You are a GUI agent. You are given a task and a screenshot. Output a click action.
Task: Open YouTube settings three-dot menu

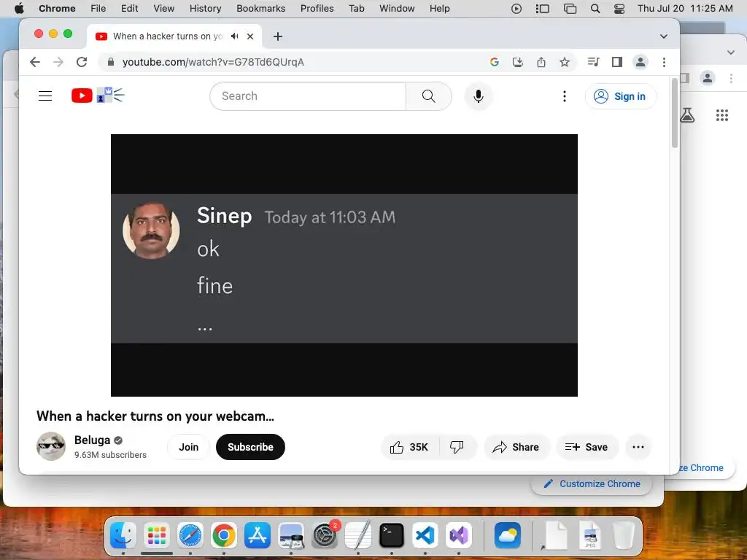pyautogui.click(x=565, y=96)
